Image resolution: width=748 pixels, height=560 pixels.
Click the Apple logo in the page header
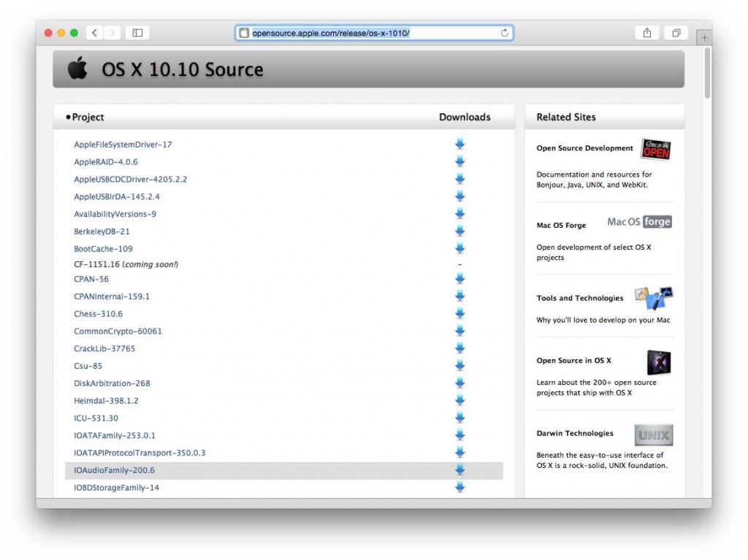[x=77, y=68]
